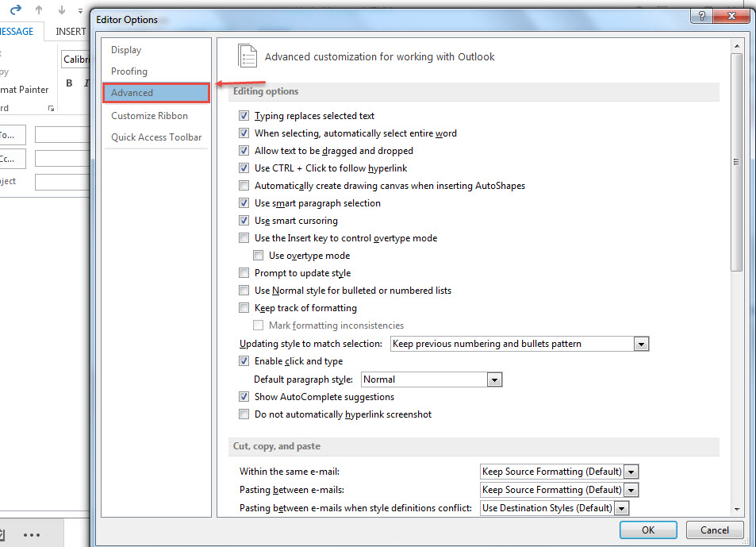Click the Cc recipients input field

(63, 159)
